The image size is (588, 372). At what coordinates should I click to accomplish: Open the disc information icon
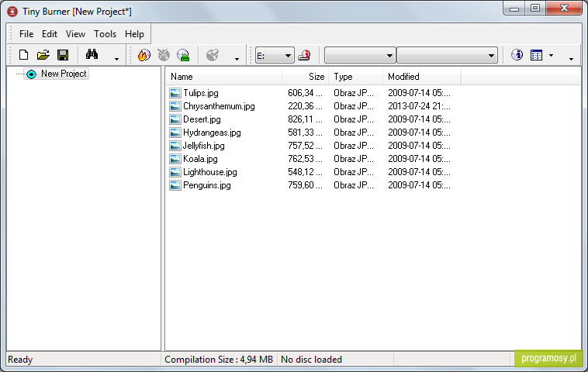tap(517, 55)
